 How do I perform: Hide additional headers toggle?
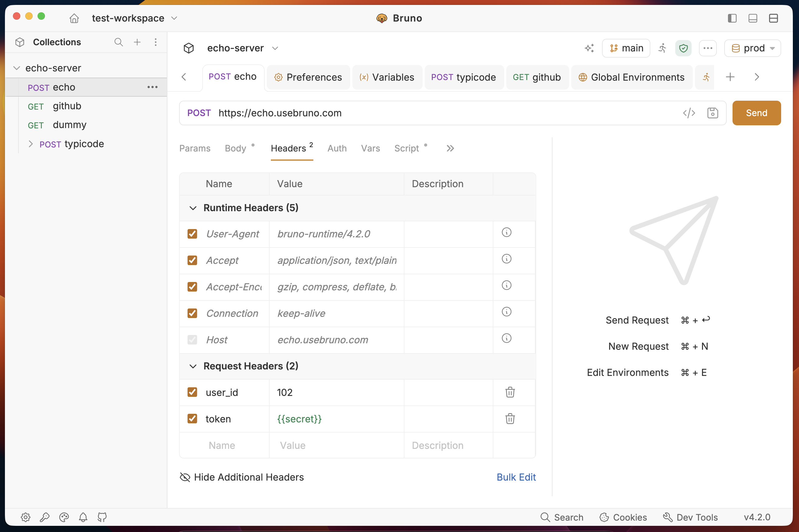tap(242, 477)
